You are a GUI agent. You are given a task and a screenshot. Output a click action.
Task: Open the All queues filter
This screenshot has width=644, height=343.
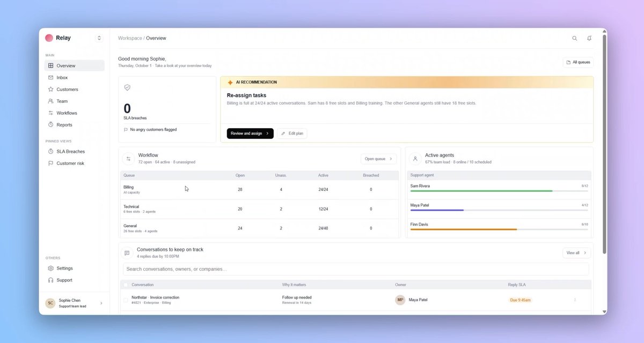click(578, 62)
